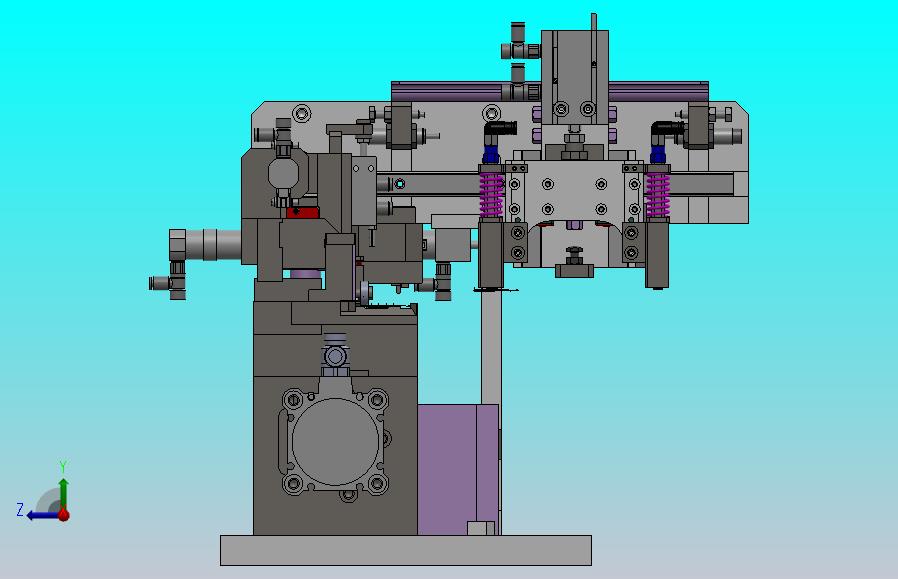Select the large round cylinder end cap
The width and height of the screenshot is (898, 579).
point(335,442)
